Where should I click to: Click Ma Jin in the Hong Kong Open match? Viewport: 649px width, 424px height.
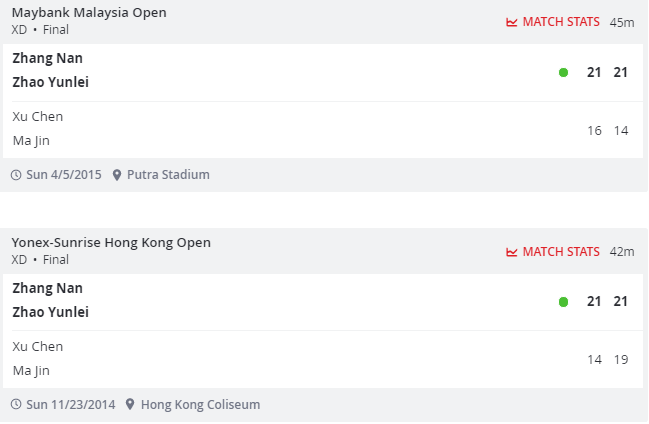[31, 370]
